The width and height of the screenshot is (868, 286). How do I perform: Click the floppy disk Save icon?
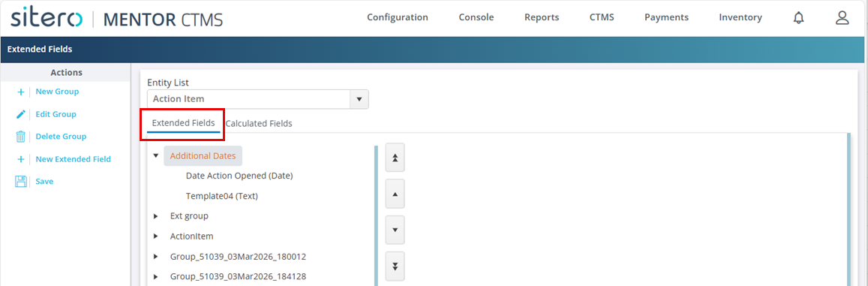tap(21, 181)
